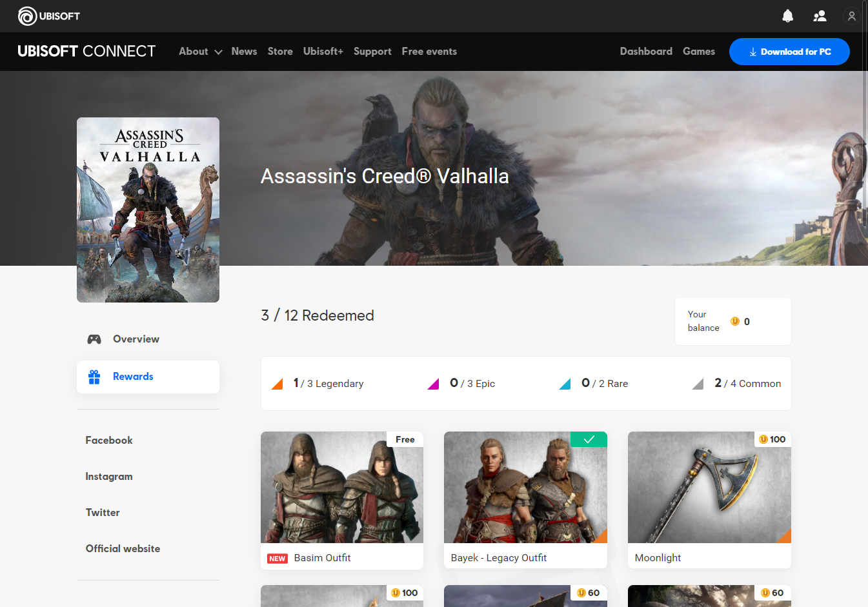Open the Moonlight axe reward

pyautogui.click(x=709, y=500)
